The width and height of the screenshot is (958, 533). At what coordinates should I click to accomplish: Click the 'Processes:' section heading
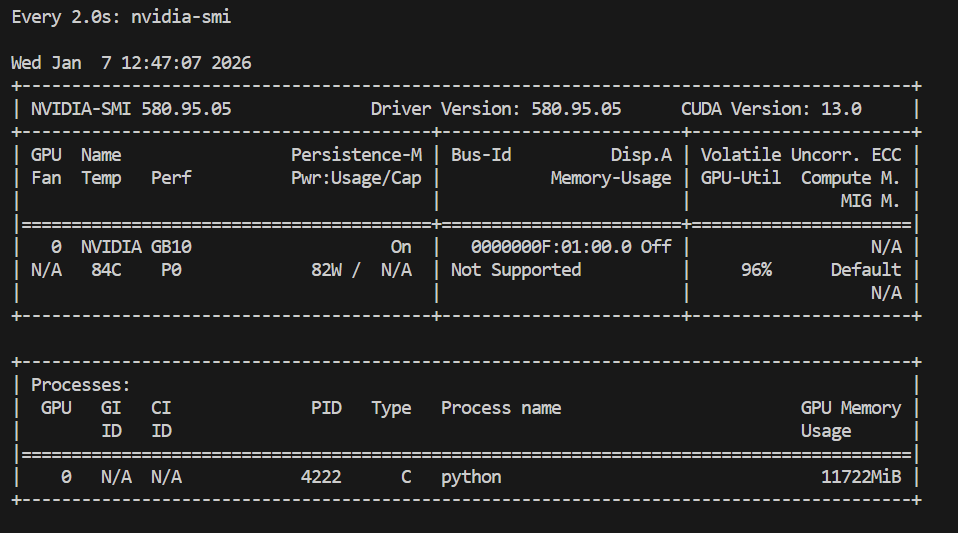coord(81,385)
